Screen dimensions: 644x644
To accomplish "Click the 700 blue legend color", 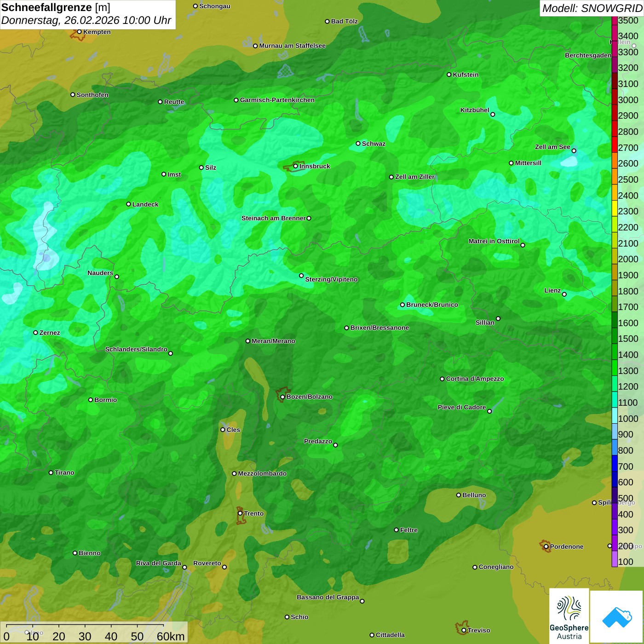I will pos(615,463).
